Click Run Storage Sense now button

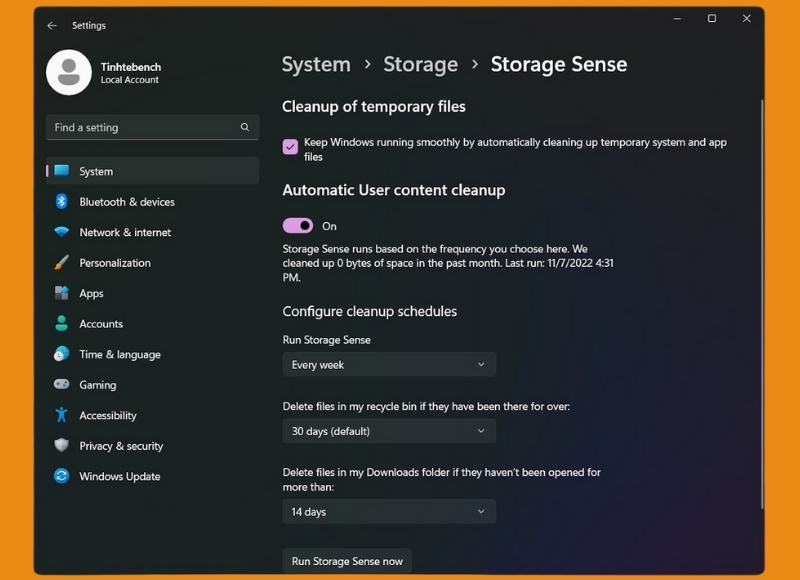tap(347, 561)
